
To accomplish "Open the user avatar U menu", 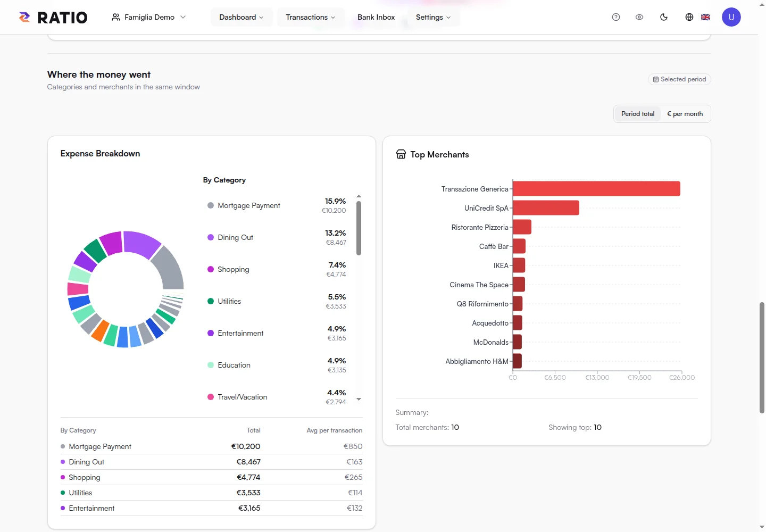I will pos(731,17).
